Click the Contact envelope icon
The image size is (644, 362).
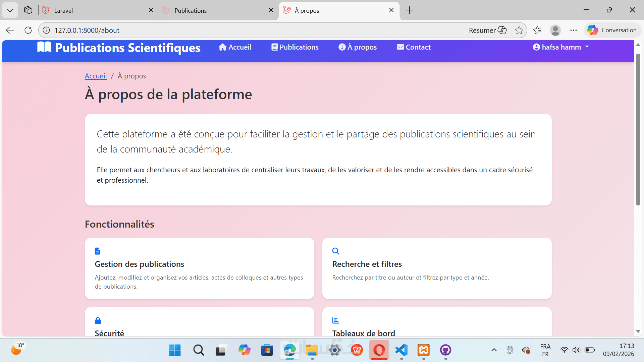pyautogui.click(x=400, y=47)
